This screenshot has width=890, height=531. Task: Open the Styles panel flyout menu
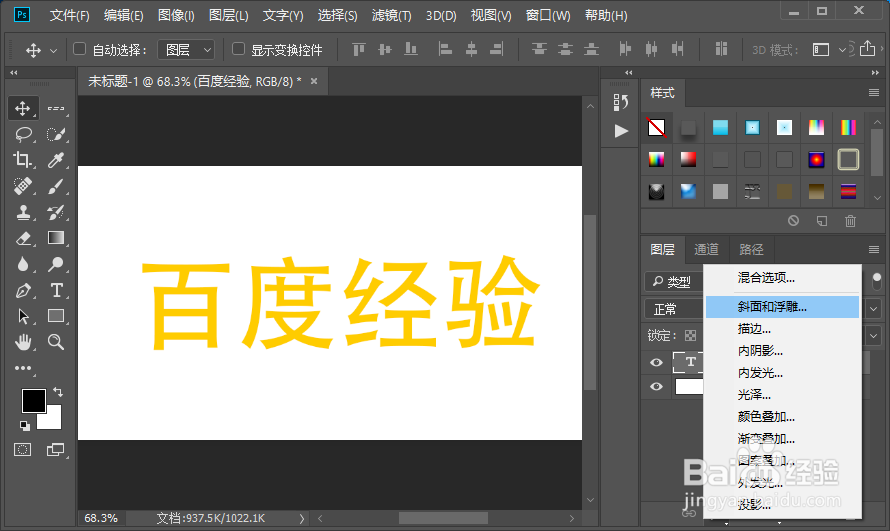click(x=874, y=92)
